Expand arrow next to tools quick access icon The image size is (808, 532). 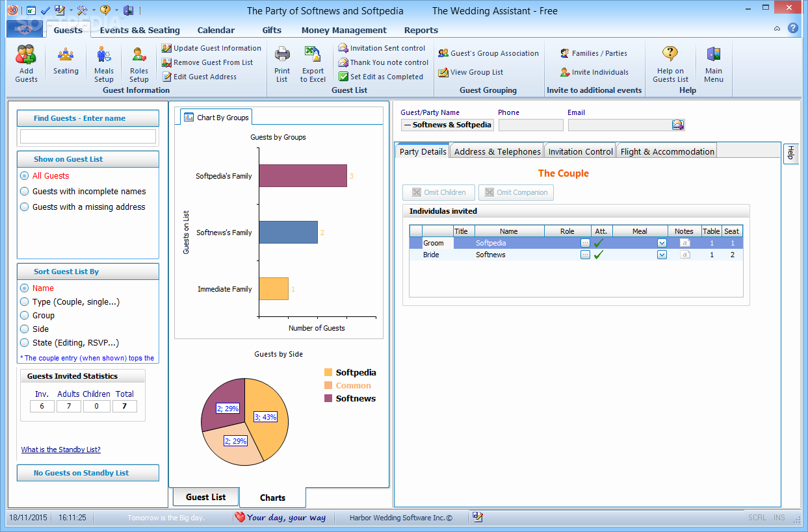(x=94, y=10)
